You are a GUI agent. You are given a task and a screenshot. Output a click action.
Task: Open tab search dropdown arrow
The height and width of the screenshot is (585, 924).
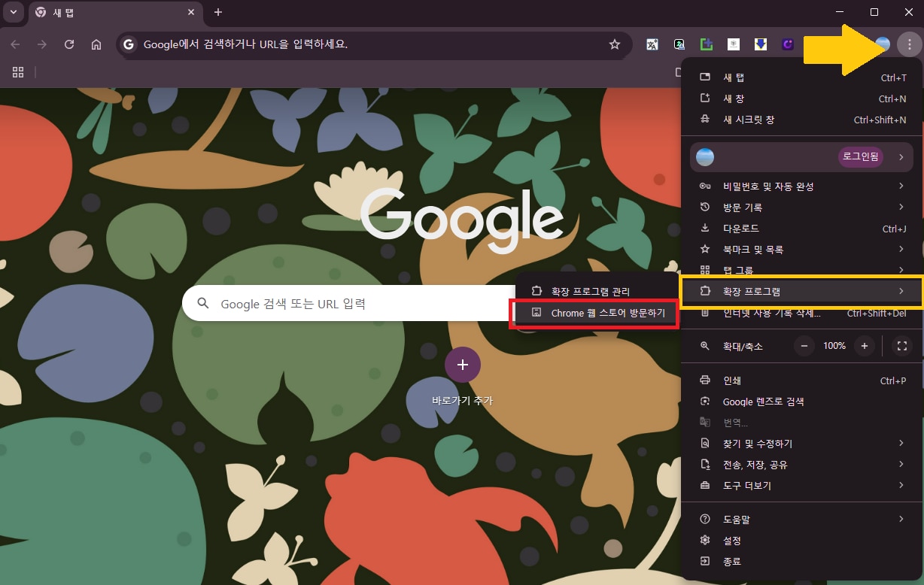click(x=13, y=12)
